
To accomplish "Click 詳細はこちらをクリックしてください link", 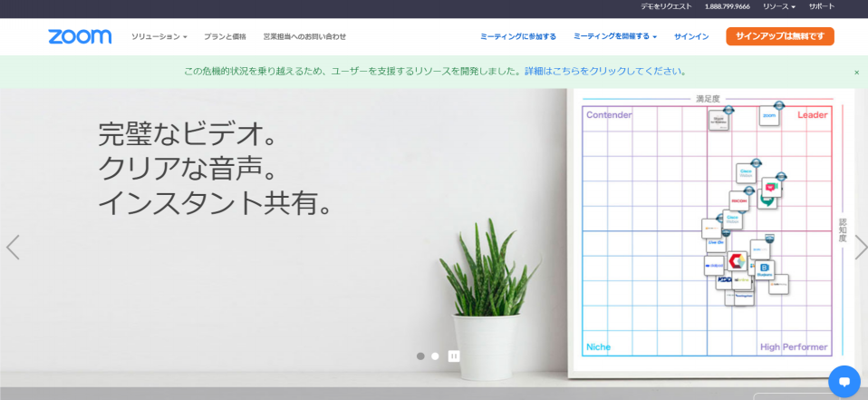I will 605,72.
